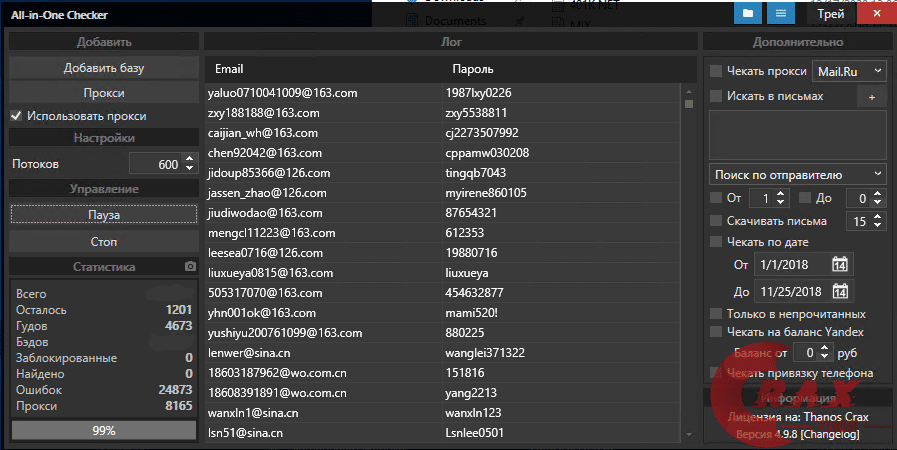
Task: Select row chen92042@163.com
Action: (x=442, y=153)
